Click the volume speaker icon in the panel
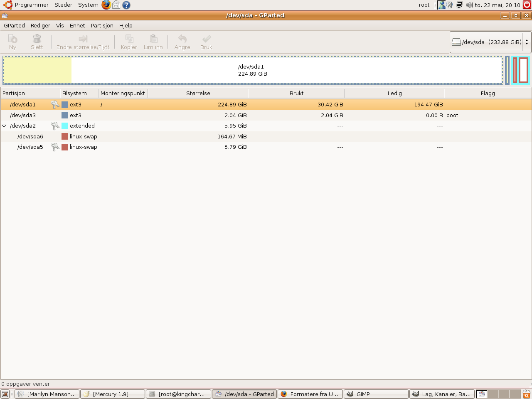This screenshot has height=399, width=532. pos(470,5)
